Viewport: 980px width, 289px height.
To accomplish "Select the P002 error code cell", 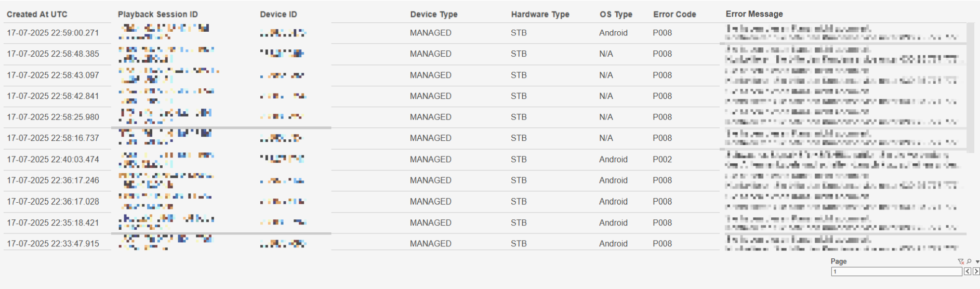I will pos(663,160).
